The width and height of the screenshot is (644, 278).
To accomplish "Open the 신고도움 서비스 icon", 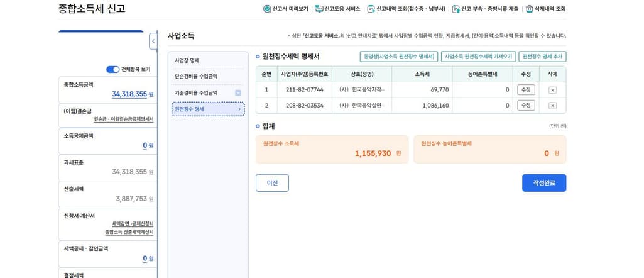I will [x=319, y=9].
